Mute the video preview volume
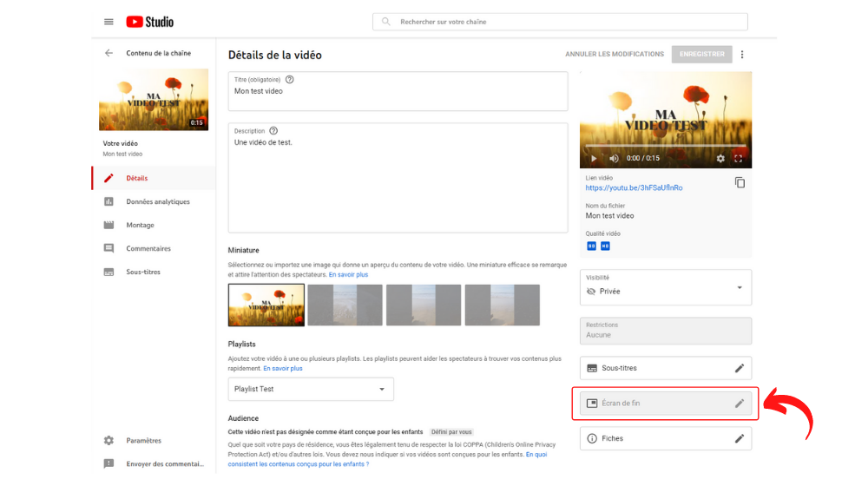 tap(614, 158)
